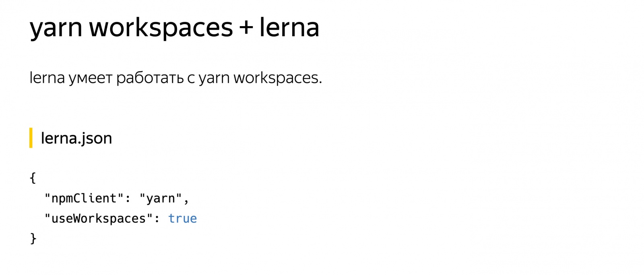Click "yarn" in the Russian sentence
644x275 pixels.
(x=214, y=78)
